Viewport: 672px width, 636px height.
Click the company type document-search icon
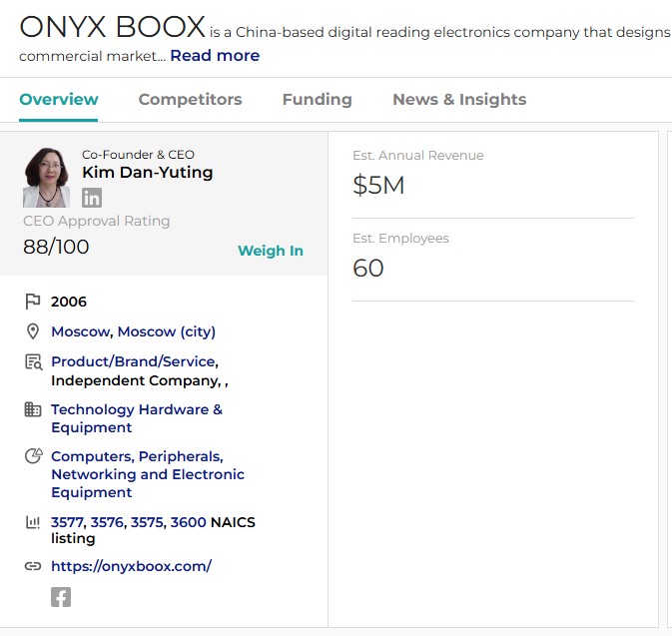point(33,362)
